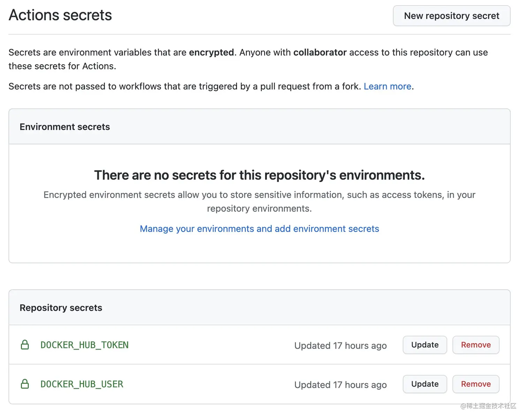The height and width of the screenshot is (420, 527).
Task: Click the Environment secrets section header
Action: (65, 127)
